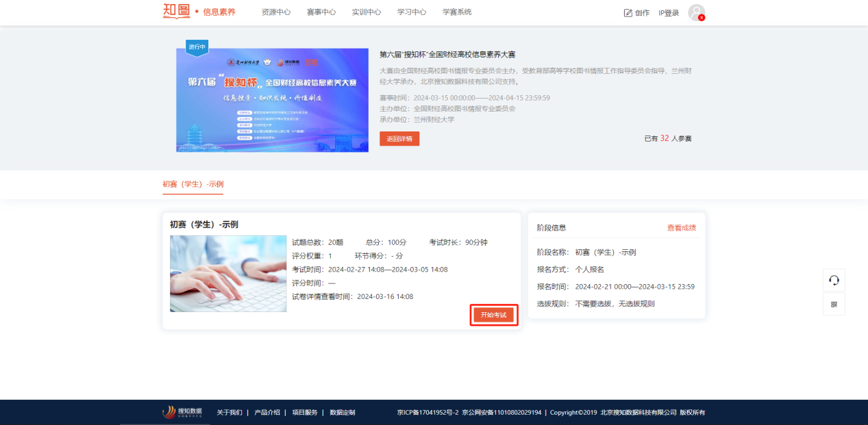
Task: Open the user avatar profile icon
Action: [696, 12]
